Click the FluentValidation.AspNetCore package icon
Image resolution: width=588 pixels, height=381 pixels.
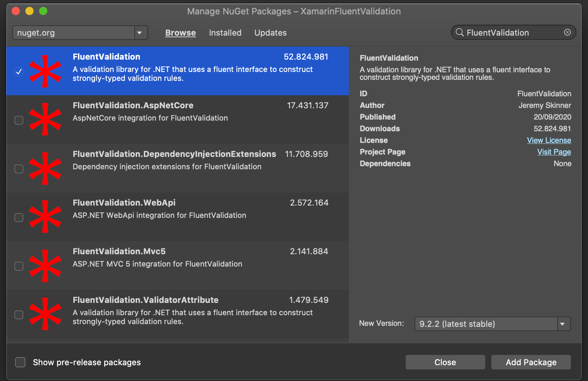45,119
